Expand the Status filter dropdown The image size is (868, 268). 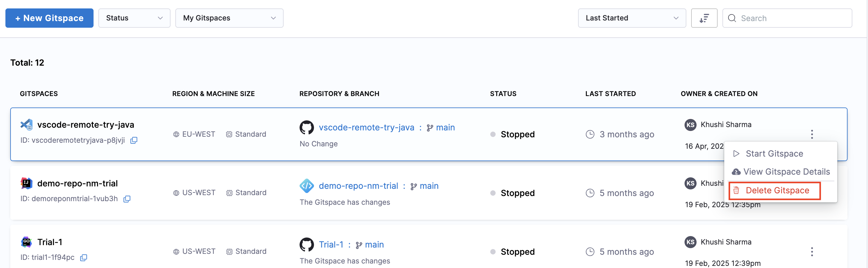click(134, 18)
